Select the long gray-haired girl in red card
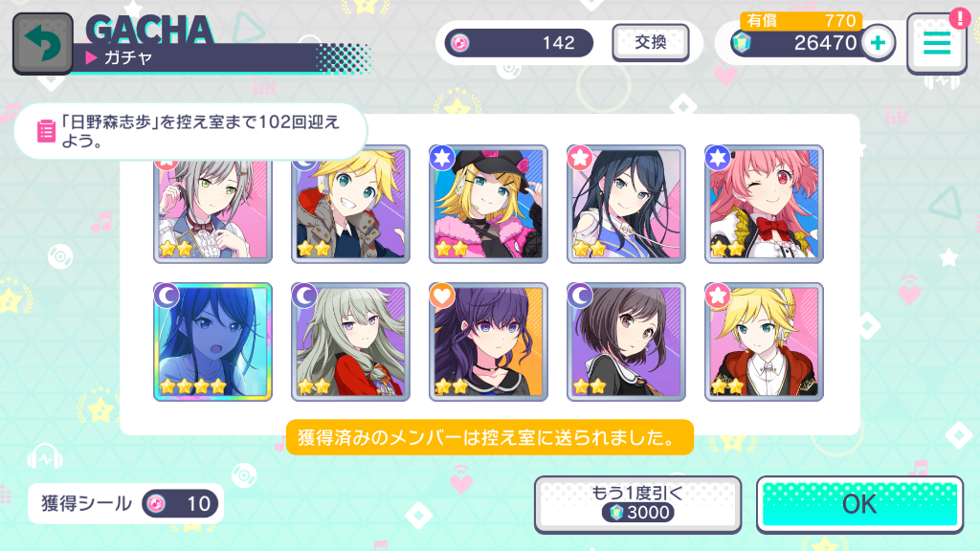 (350, 342)
